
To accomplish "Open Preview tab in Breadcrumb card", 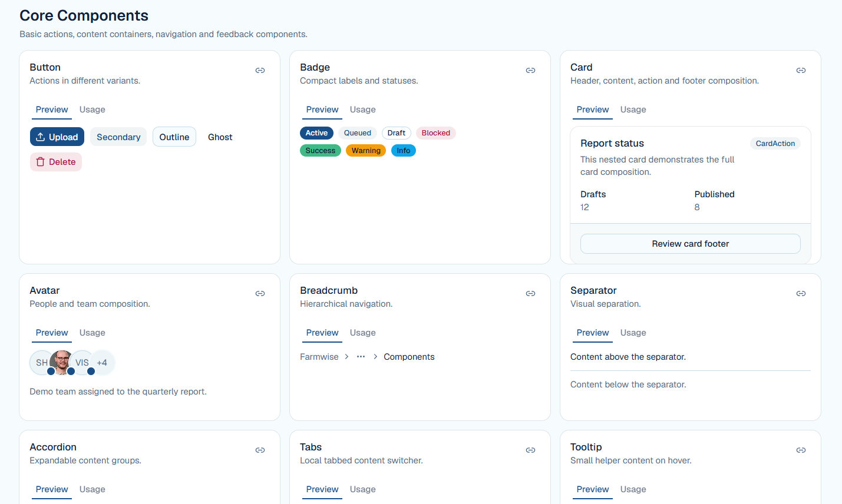I will pyautogui.click(x=322, y=333).
